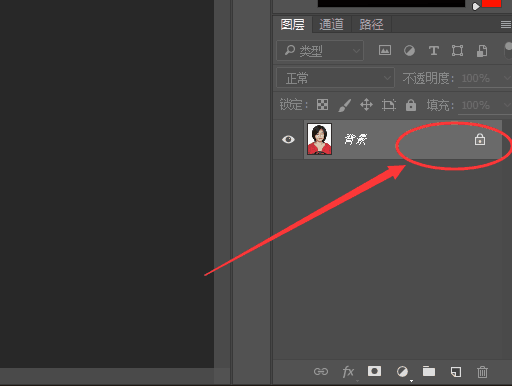The width and height of the screenshot is (512, 386).
Task: Hide the 背景 layer eye icon
Action: (288, 139)
